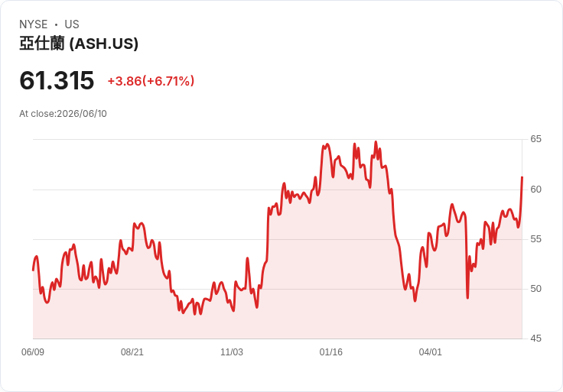Click the 50 y-axis price label

point(535,288)
